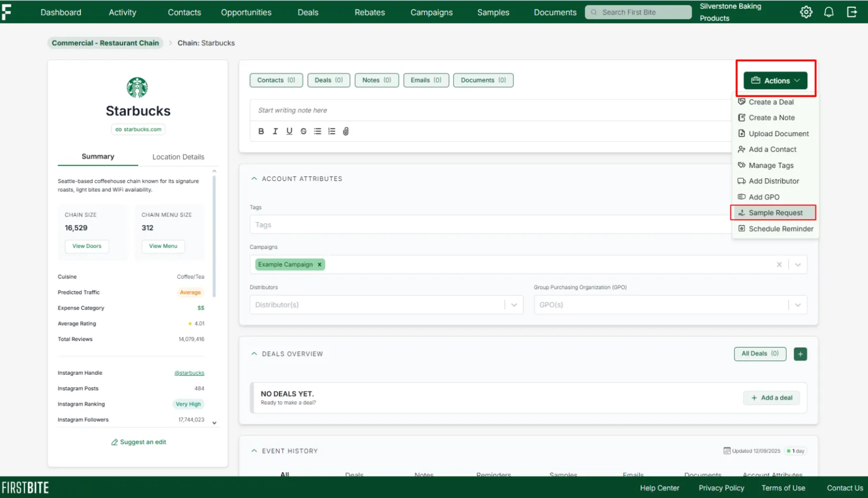This screenshot has height=498, width=868.
Task: Go to the Dashboard nav item
Action: (61, 12)
